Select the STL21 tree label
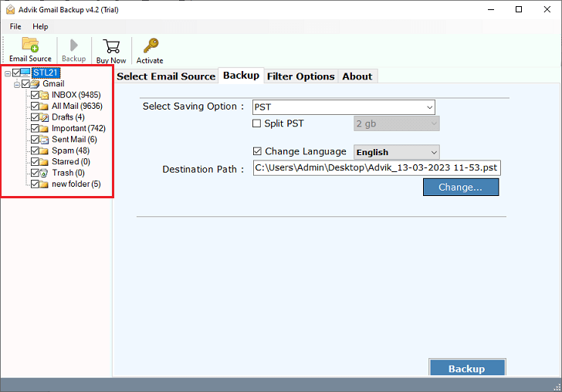The height and width of the screenshot is (392, 562). click(x=46, y=73)
